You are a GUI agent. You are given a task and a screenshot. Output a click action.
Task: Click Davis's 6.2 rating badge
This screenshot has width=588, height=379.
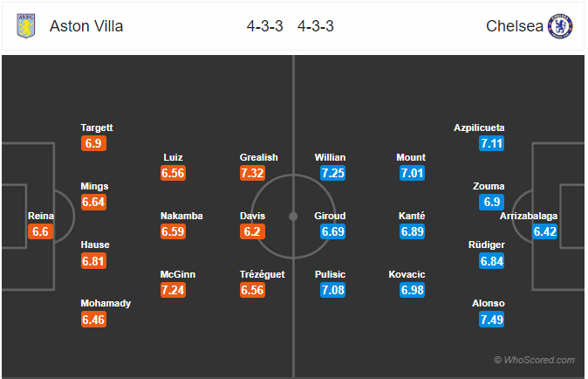tap(252, 231)
